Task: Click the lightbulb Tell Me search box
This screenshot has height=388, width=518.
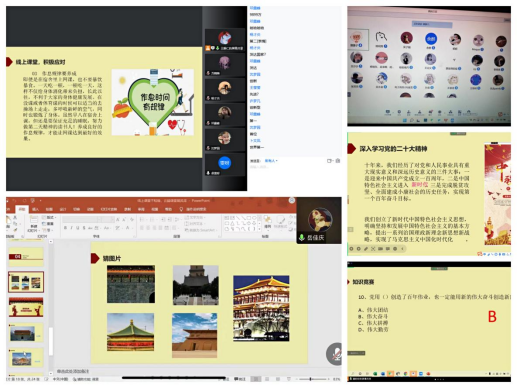Action: 193,209
